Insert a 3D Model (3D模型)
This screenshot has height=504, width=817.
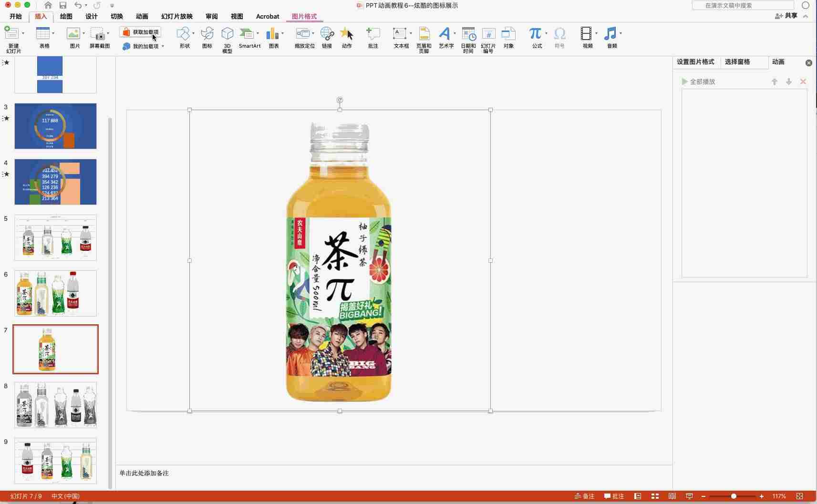227,33
